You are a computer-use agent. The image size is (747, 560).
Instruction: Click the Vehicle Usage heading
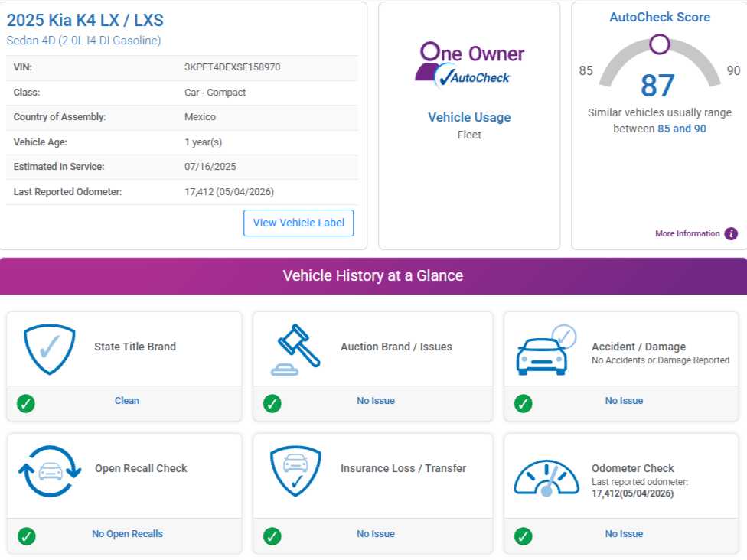pyautogui.click(x=469, y=117)
